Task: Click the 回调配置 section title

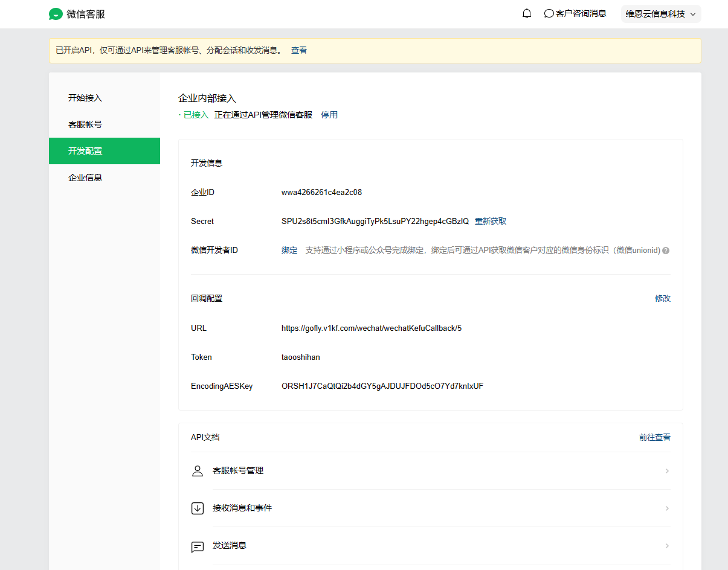Action: pos(207,298)
